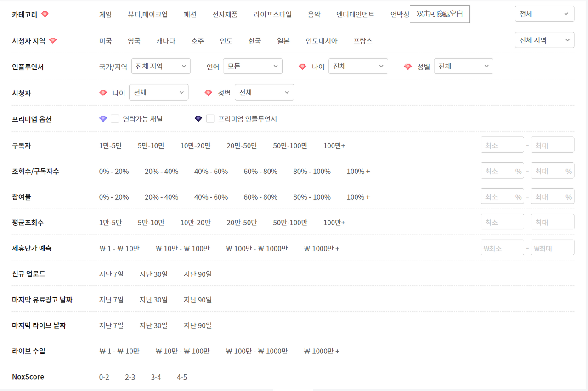Click the 구독자 최소 input field
This screenshot has height=391, width=588.
click(x=502, y=145)
